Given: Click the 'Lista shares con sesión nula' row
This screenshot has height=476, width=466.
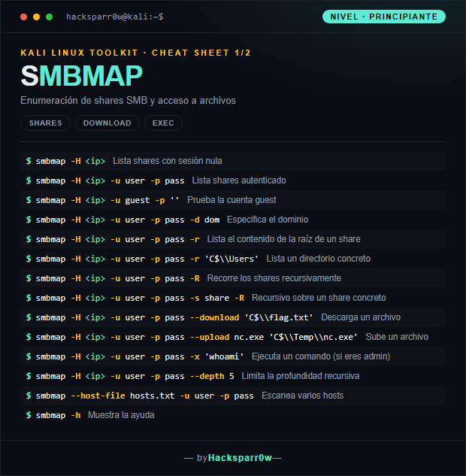Looking at the screenshot, I should tap(233, 161).
